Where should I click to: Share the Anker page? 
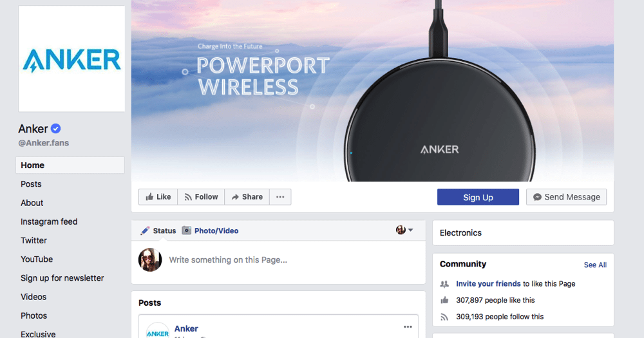pyautogui.click(x=247, y=197)
